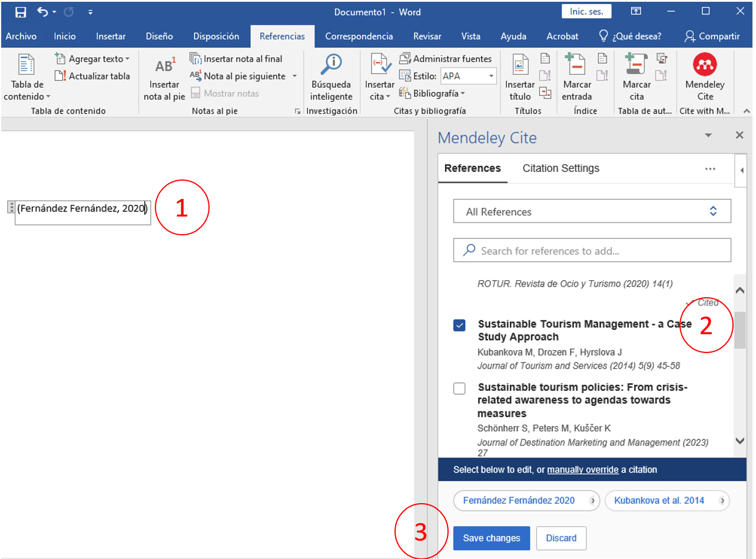Select the References tab in Mendeley Cite
756x559 pixels.
473,168
